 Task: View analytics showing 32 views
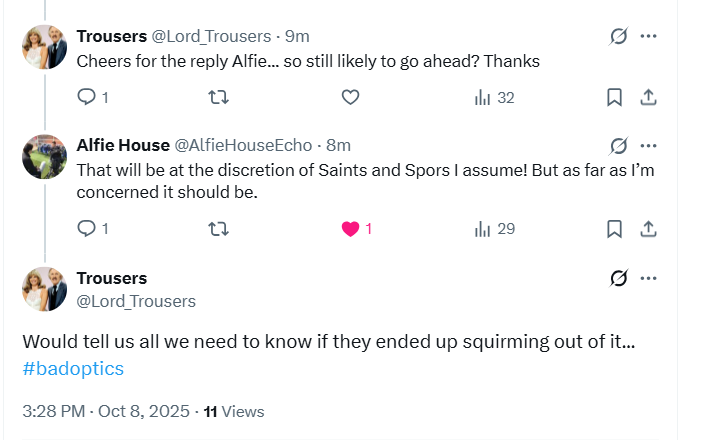pyautogui.click(x=494, y=97)
